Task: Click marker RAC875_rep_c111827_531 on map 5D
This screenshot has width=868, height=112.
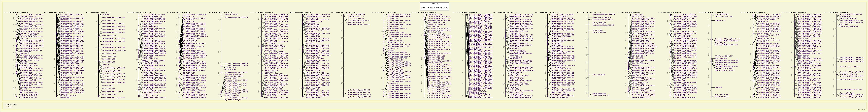Action: pyautogui.click(x=602, y=17)
